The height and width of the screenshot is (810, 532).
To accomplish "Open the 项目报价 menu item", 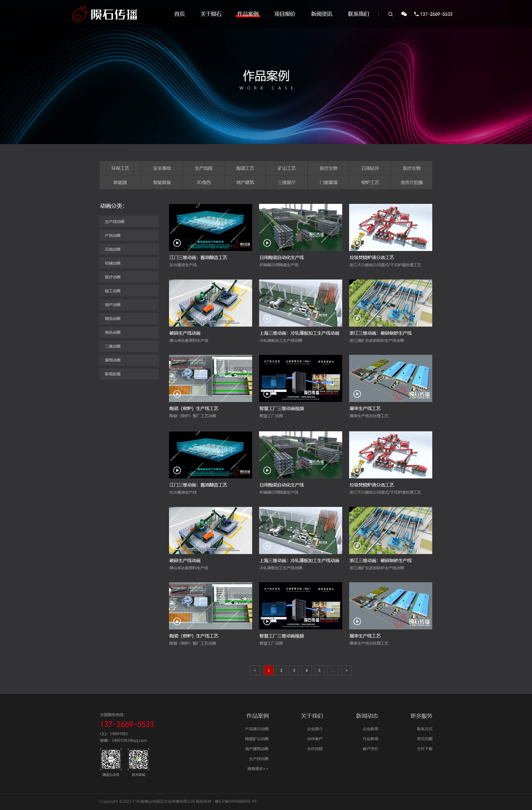I will (285, 14).
